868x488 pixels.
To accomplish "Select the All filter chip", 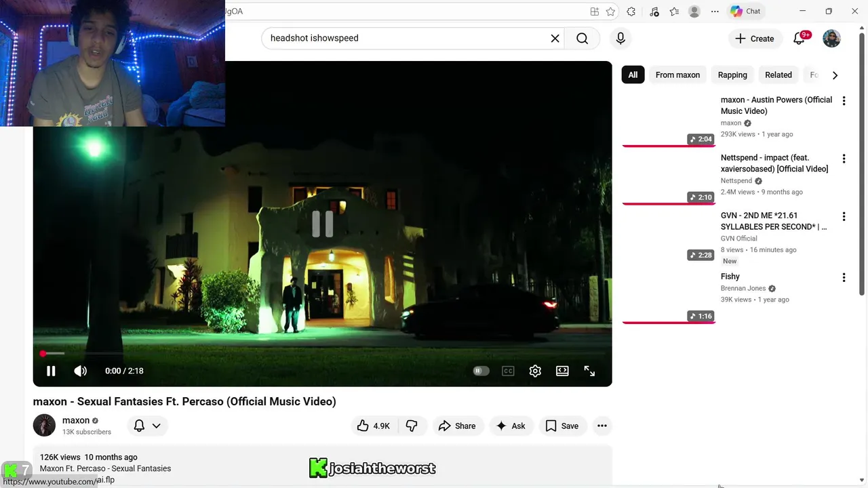I will pyautogui.click(x=633, y=75).
